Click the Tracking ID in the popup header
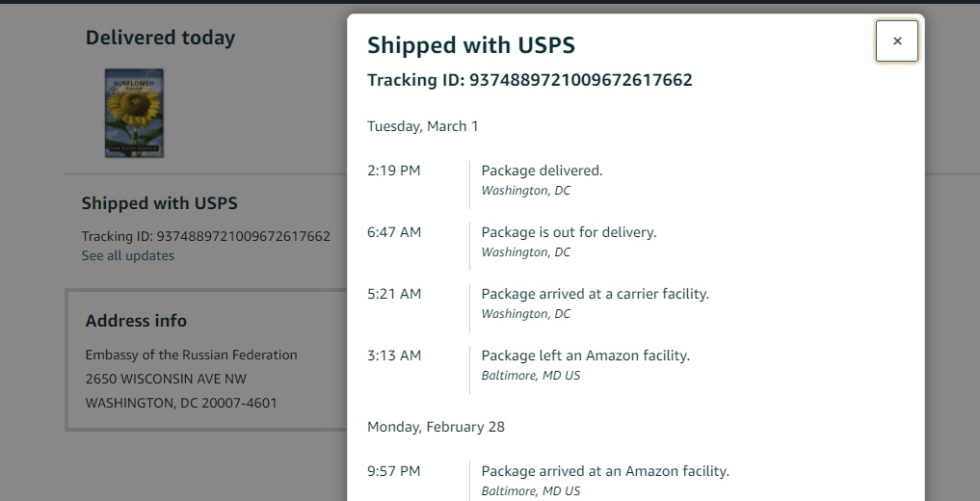This screenshot has height=501, width=980. tap(529, 80)
